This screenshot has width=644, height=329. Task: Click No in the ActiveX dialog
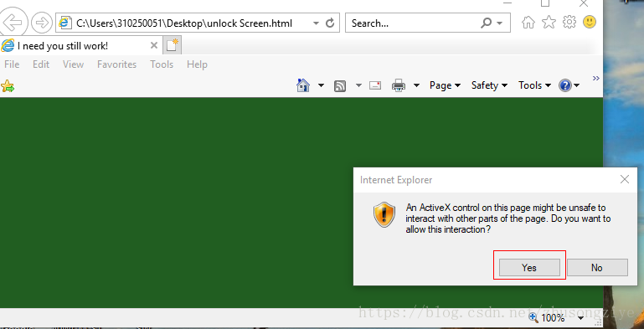tap(597, 267)
